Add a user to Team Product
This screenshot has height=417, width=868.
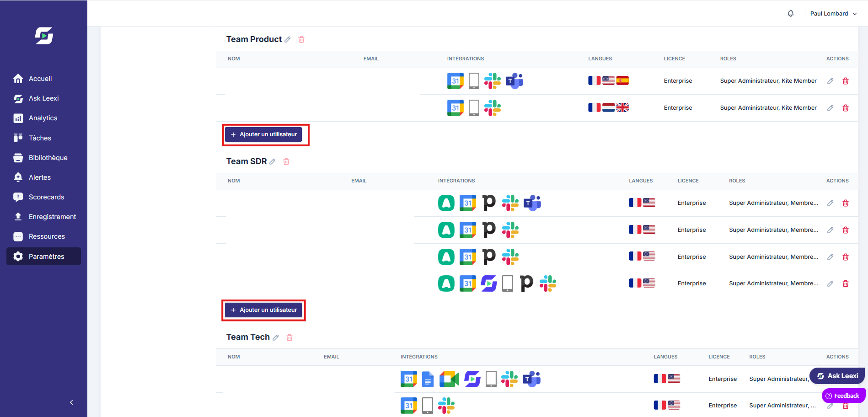[263, 134]
